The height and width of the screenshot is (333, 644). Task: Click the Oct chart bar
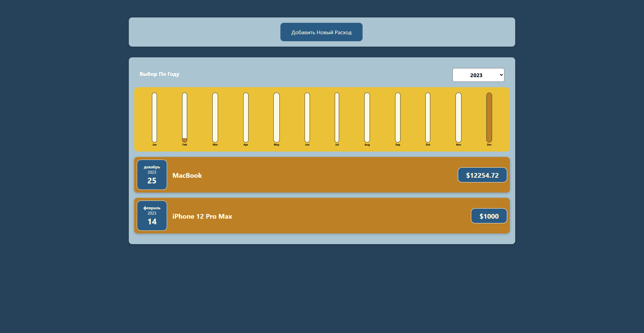coord(428,117)
